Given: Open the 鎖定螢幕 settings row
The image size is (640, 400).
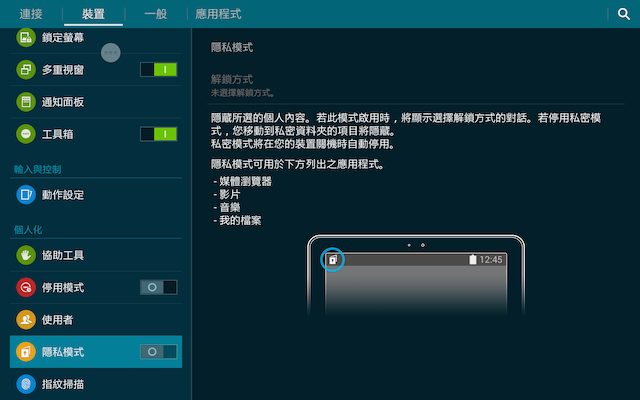Looking at the screenshot, I should (x=96, y=38).
